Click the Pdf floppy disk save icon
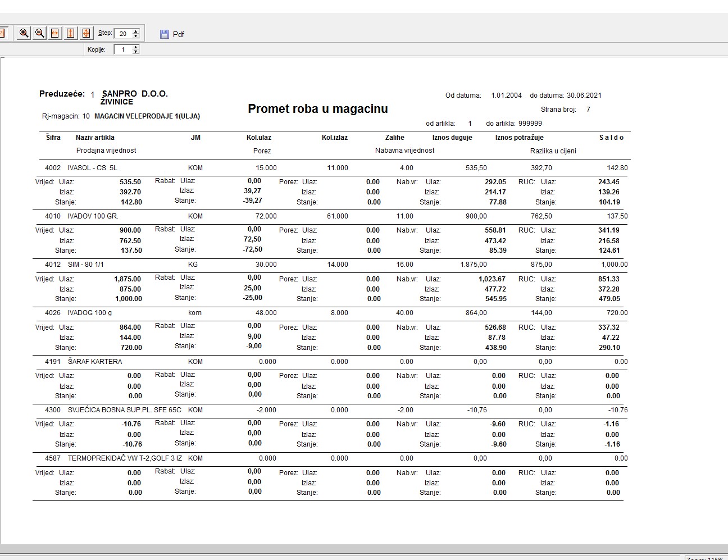The image size is (728, 560). point(164,34)
